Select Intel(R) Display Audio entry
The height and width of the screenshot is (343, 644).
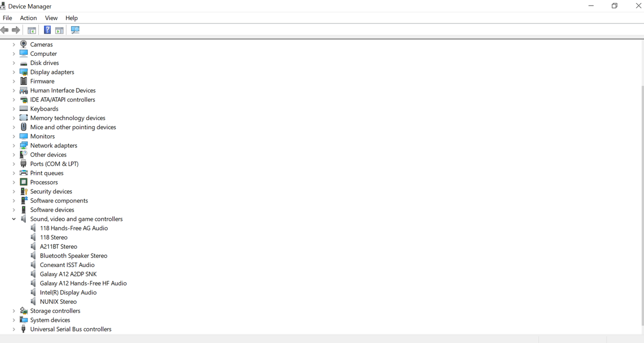point(68,292)
